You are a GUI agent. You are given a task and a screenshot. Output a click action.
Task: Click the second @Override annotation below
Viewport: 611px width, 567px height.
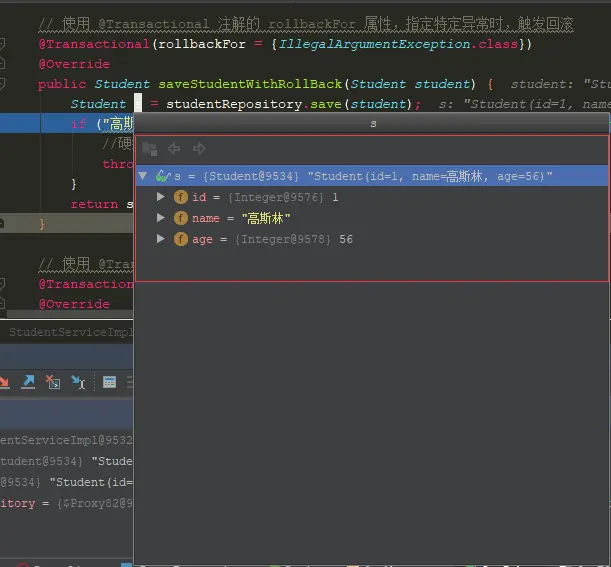coord(74,304)
